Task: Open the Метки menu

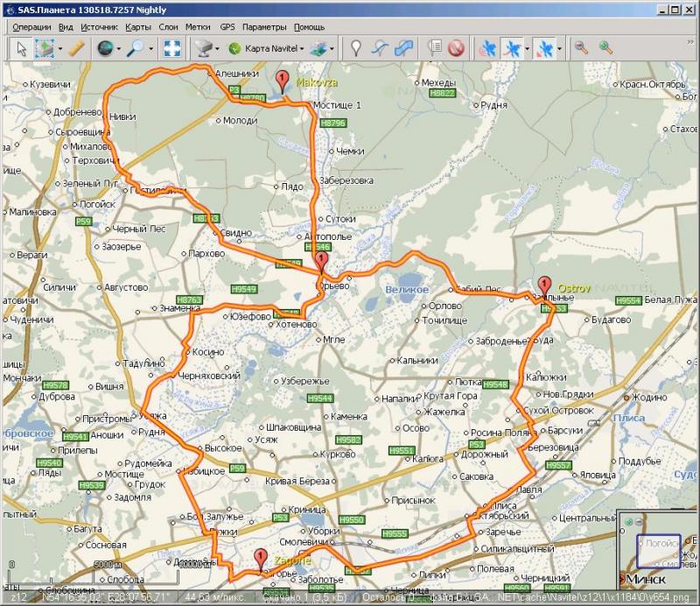Action: 198,27
